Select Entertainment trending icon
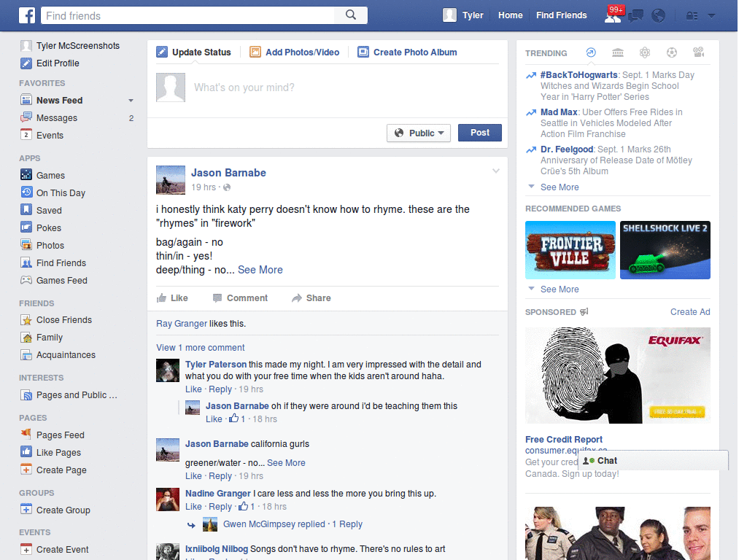This screenshot has height=560, width=747. (x=698, y=52)
